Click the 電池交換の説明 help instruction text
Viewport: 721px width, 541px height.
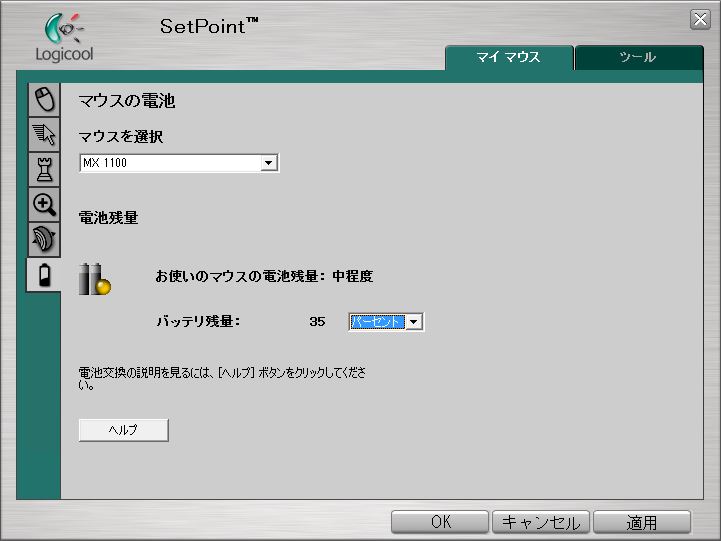click(x=222, y=378)
